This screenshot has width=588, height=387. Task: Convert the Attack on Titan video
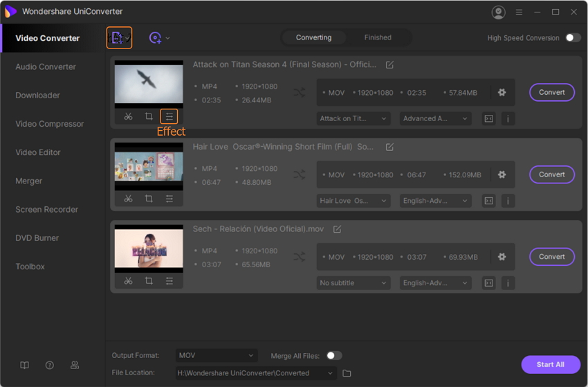click(x=551, y=92)
